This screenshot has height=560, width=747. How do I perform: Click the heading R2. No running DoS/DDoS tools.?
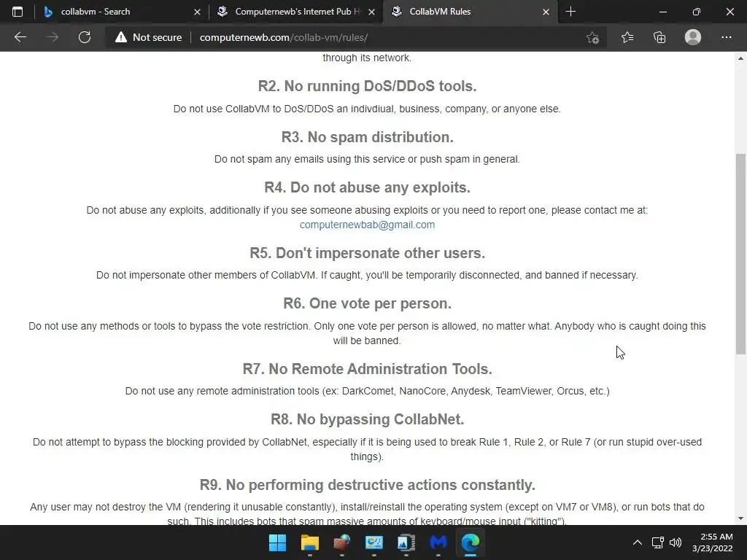coord(367,86)
